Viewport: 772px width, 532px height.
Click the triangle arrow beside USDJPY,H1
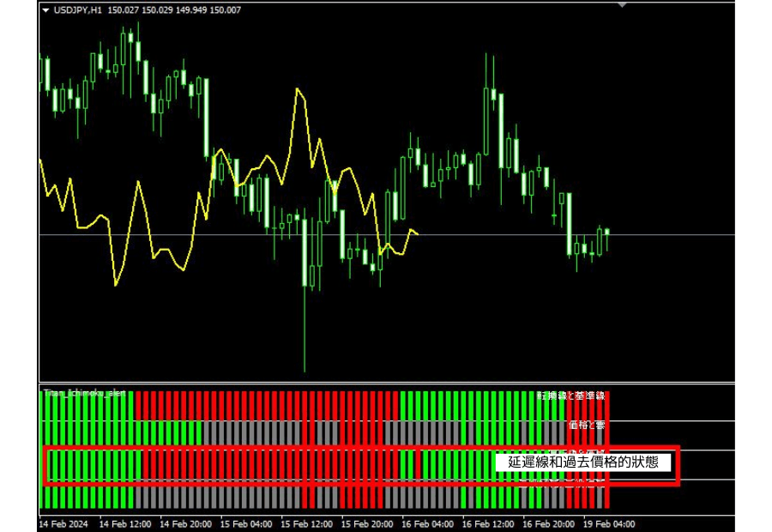(44, 10)
